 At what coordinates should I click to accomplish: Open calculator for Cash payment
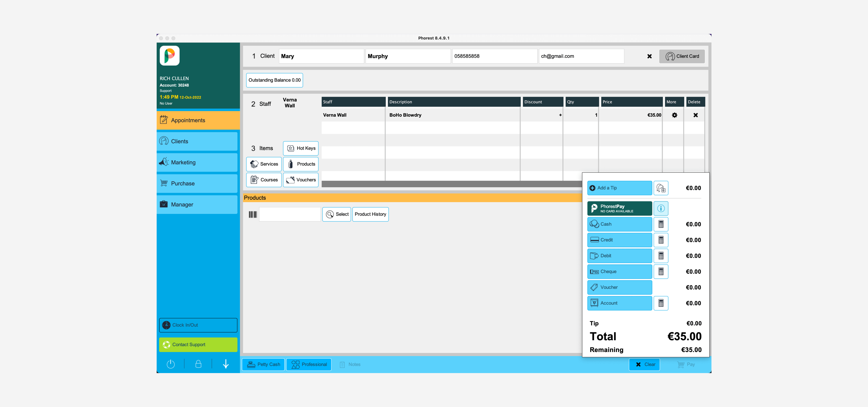point(661,224)
